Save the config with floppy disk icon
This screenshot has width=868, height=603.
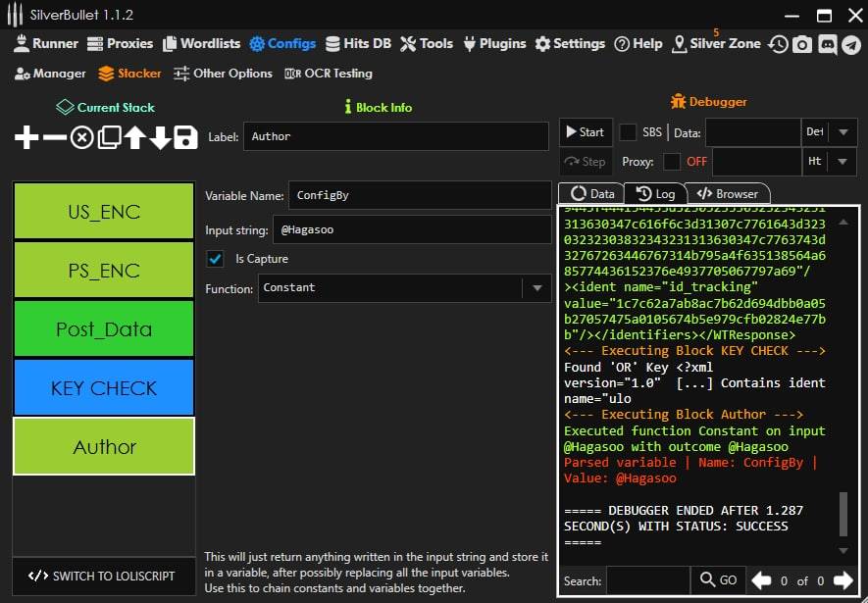[x=186, y=137]
